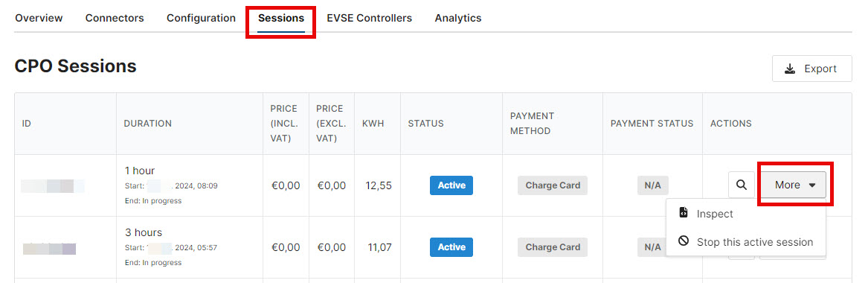Click the Active badge of the 3 hours session

coord(451,247)
